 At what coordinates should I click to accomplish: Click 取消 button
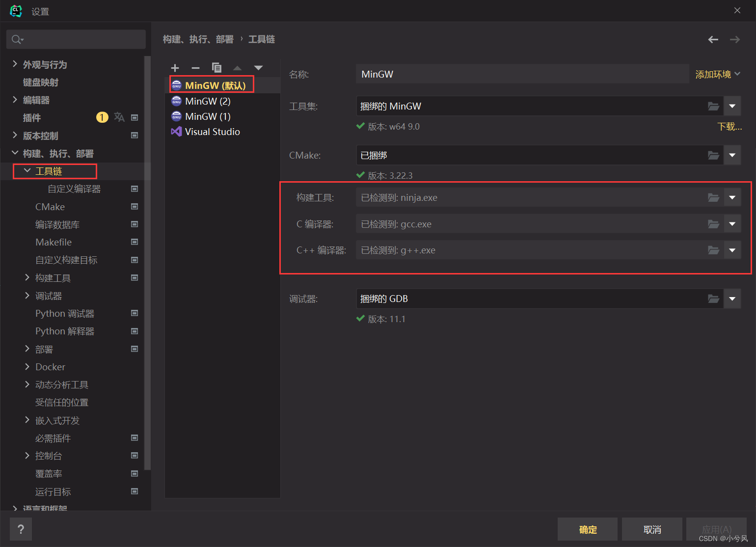pyautogui.click(x=652, y=529)
